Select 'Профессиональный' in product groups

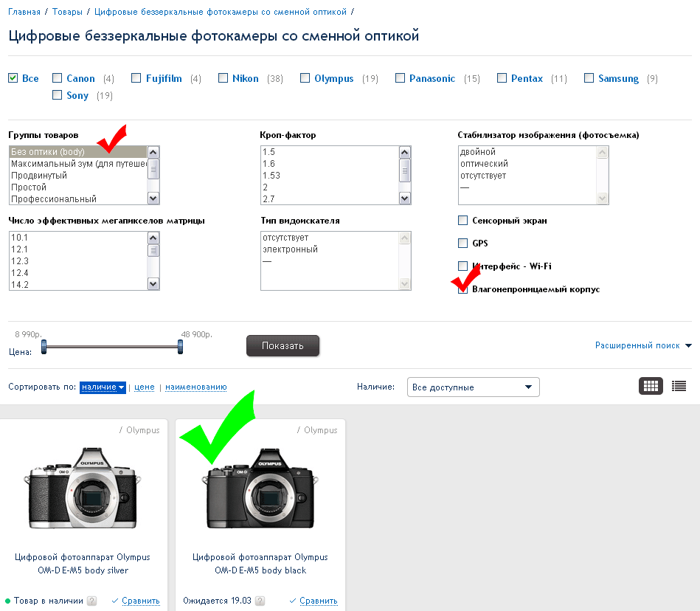[x=78, y=199]
